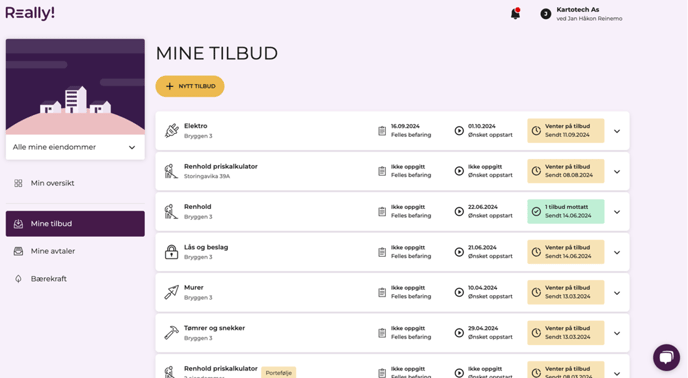The image size is (688, 378).
Task: Click the clipboard icon in the Renhold row
Action: [382, 212]
